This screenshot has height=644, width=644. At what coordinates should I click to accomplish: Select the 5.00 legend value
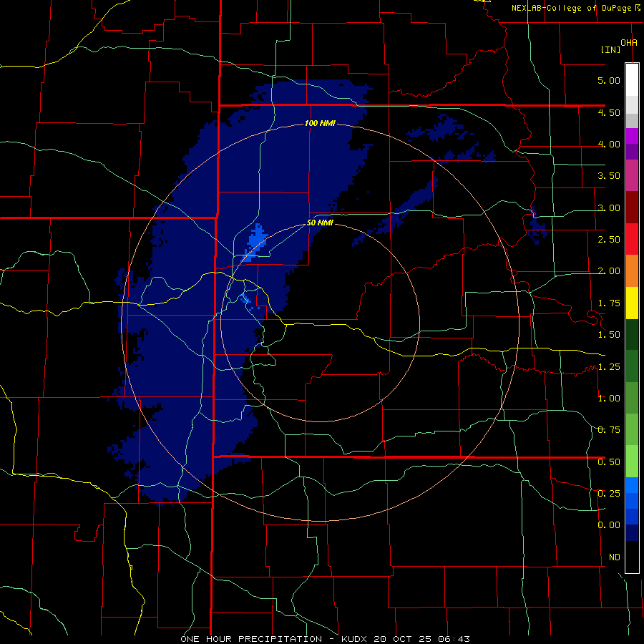point(609,80)
